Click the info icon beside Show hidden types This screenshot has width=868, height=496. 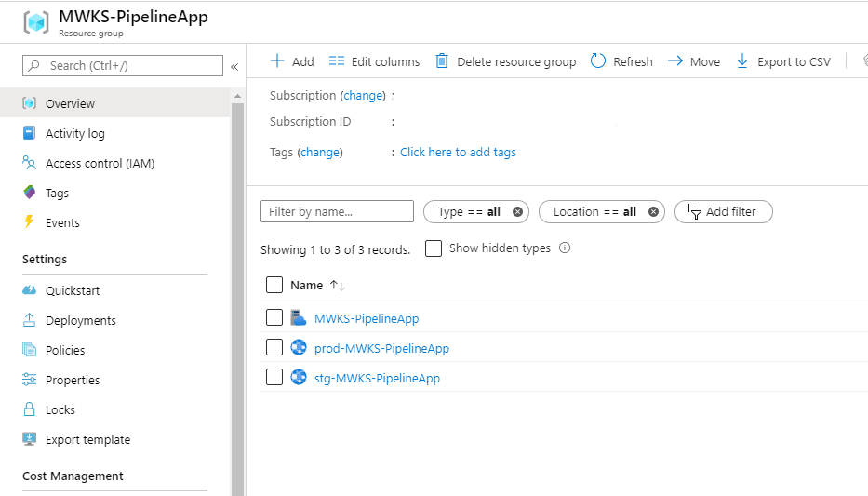pos(565,248)
